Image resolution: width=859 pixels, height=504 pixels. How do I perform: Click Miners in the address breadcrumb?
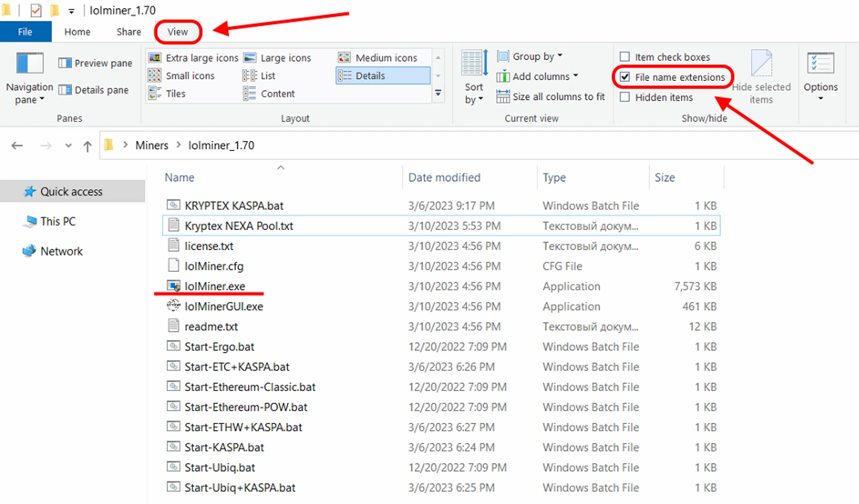coord(152,146)
